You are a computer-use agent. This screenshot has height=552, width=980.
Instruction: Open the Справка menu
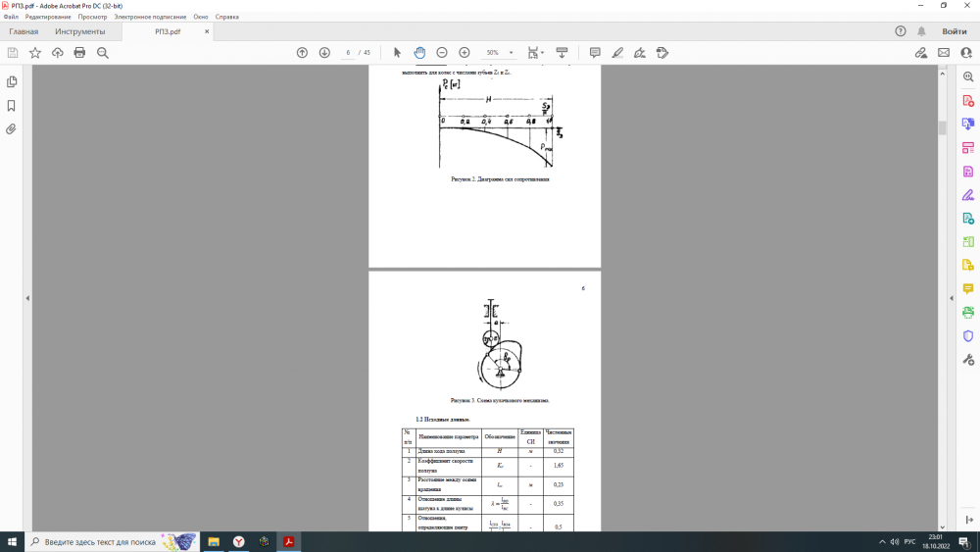coord(227,17)
